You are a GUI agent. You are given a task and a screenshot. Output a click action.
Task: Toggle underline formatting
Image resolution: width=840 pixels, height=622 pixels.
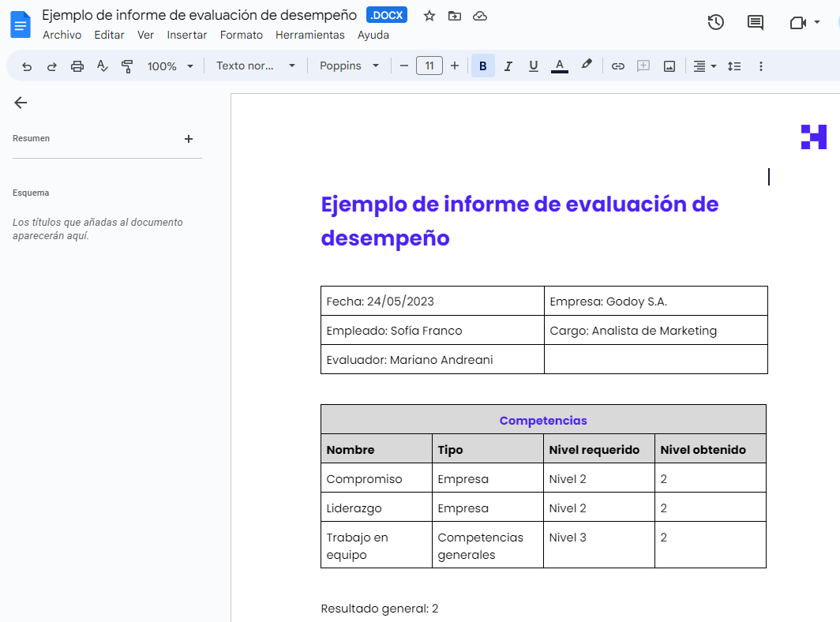(x=533, y=66)
